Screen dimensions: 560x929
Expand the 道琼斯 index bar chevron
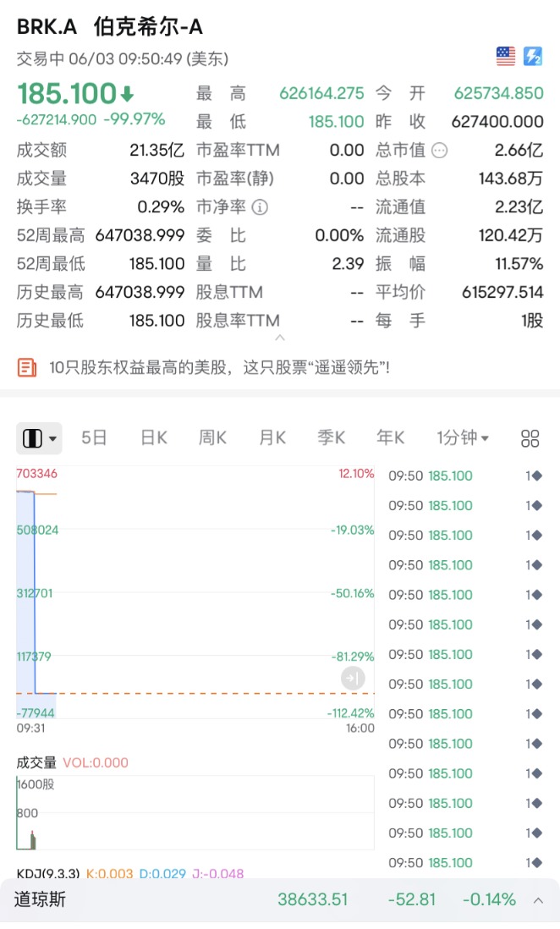(538, 900)
